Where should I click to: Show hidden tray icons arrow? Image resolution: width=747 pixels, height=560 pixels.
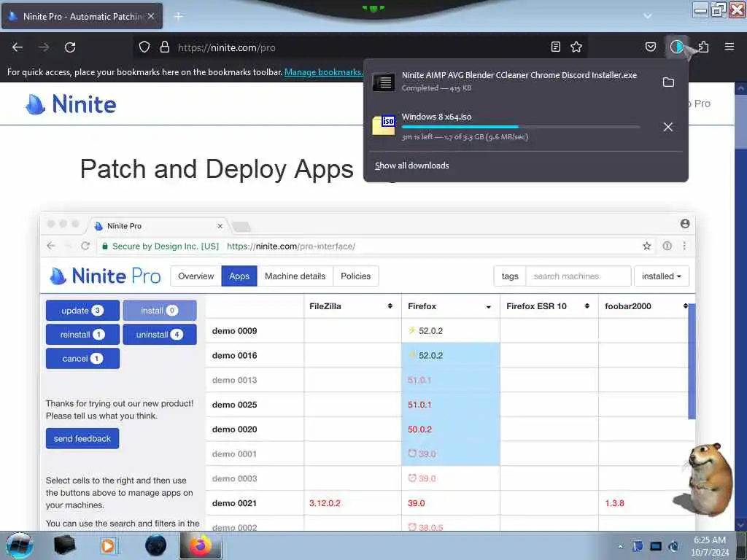(x=620, y=546)
